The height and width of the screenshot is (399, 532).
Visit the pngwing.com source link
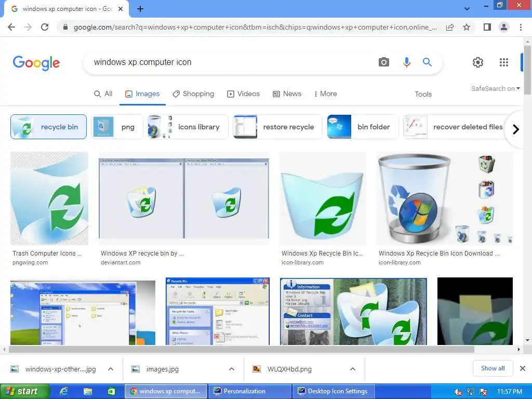pyautogui.click(x=30, y=262)
